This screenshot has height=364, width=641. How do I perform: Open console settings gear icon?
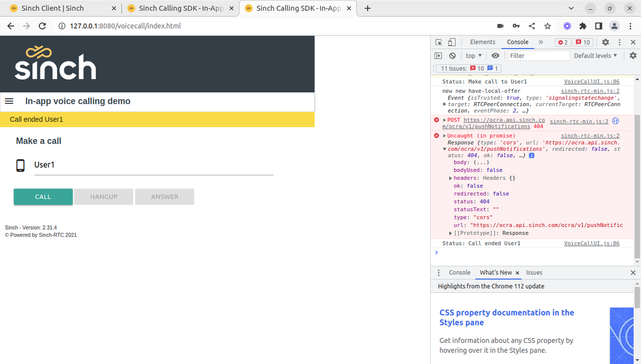(x=633, y=56)
